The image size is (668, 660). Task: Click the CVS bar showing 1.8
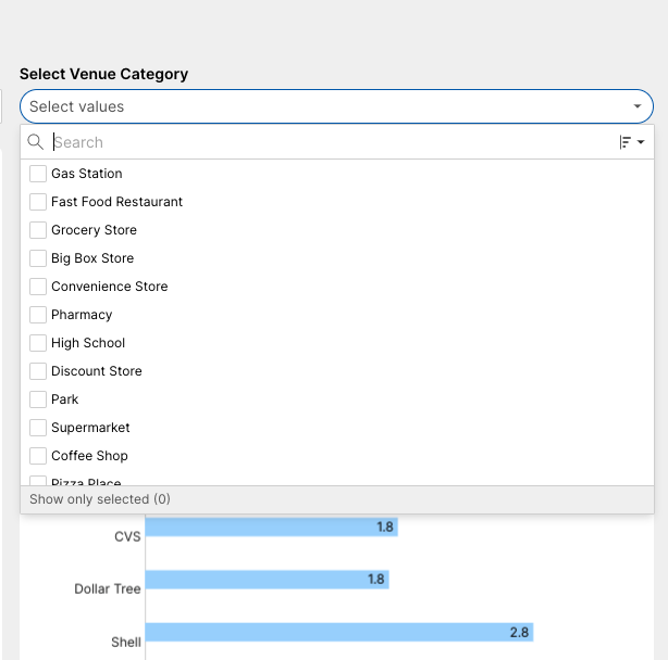271,527
